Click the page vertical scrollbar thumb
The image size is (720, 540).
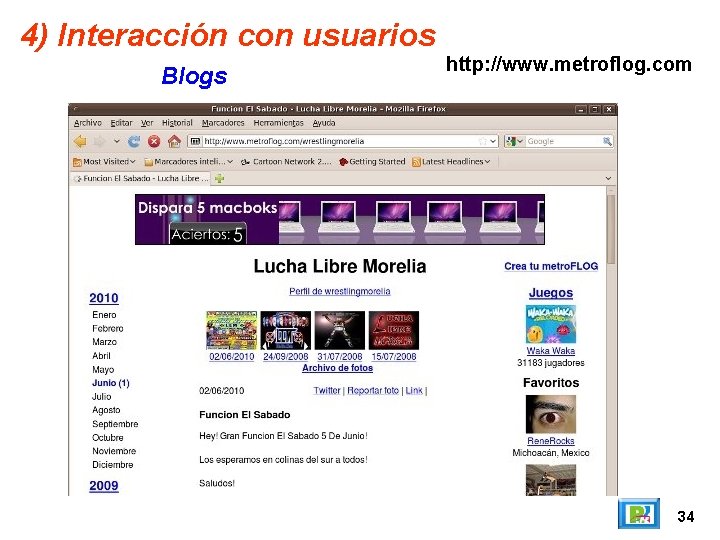click(x=611, y=230)
